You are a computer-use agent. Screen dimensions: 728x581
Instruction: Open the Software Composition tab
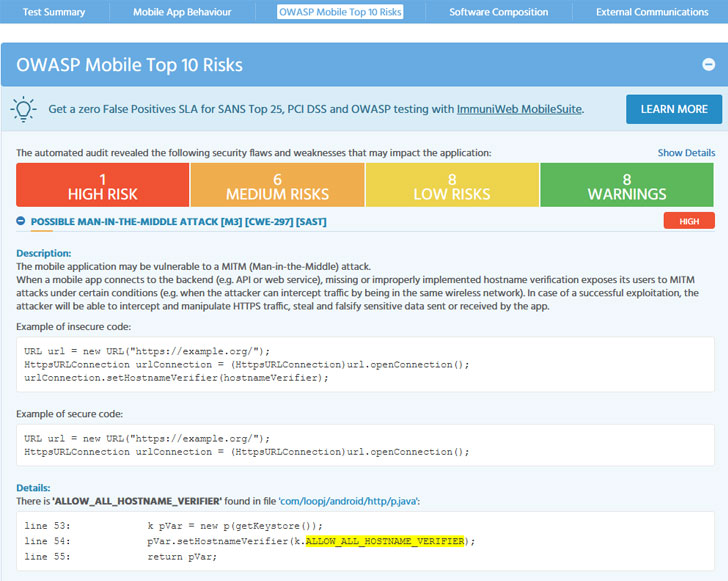click(498, 12)
